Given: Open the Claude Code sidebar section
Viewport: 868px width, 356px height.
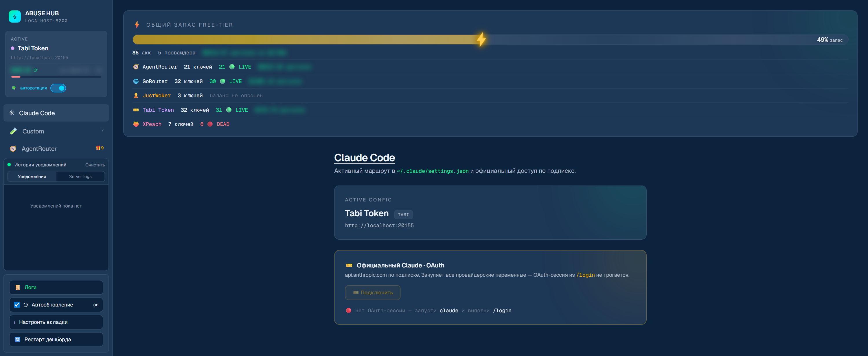Looking at the screenshot, I should click(56, 113).
